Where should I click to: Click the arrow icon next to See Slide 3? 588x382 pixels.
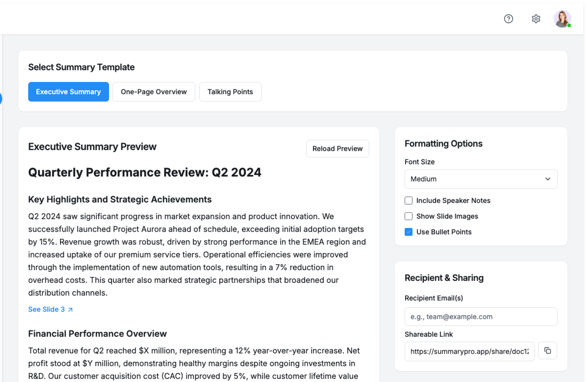[70, 310]
